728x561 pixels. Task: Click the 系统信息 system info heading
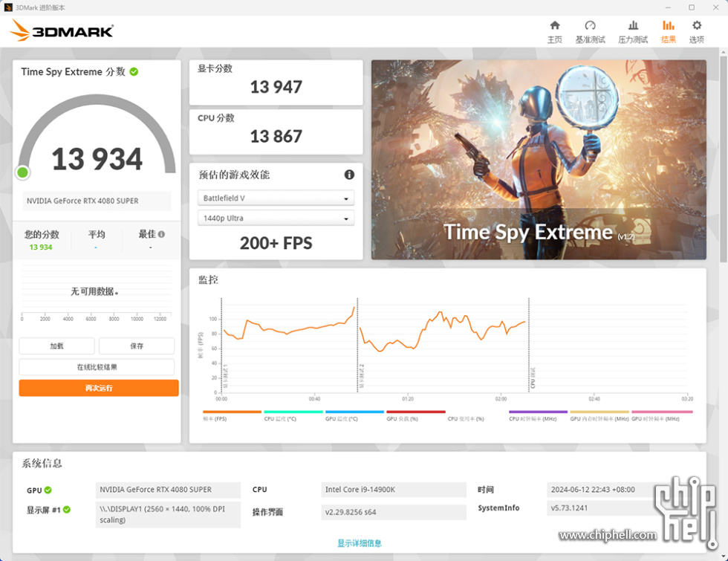click(42, 463)
